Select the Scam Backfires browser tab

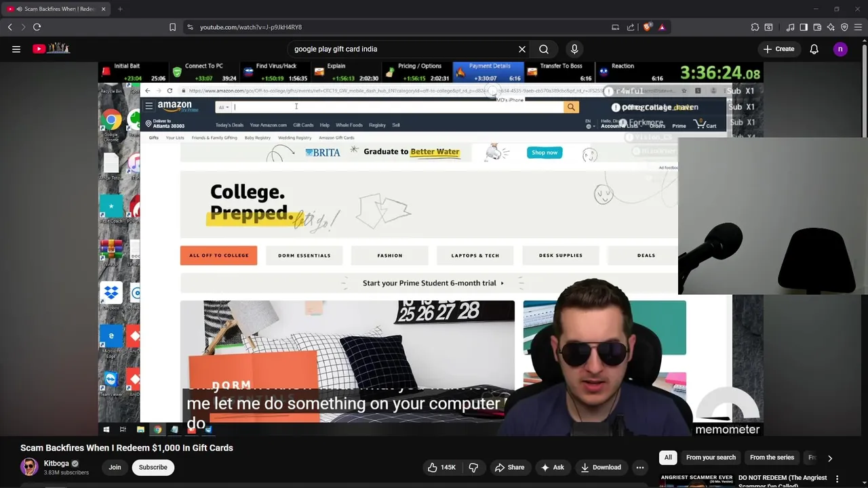pos(57,9)
